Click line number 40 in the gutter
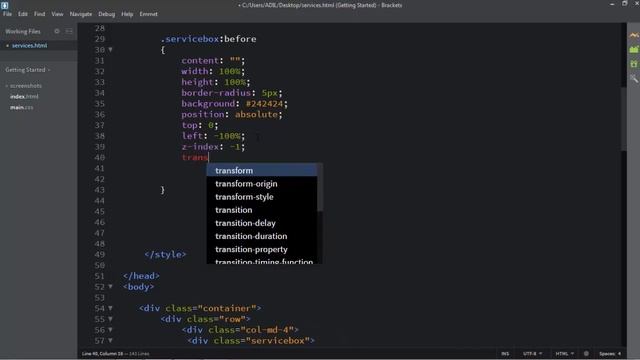The height and width of the screenshot is (360, 640). point(100,158)
